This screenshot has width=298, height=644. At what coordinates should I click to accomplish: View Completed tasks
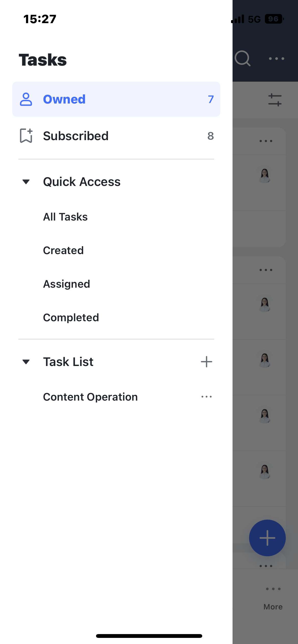click(71, 317)
